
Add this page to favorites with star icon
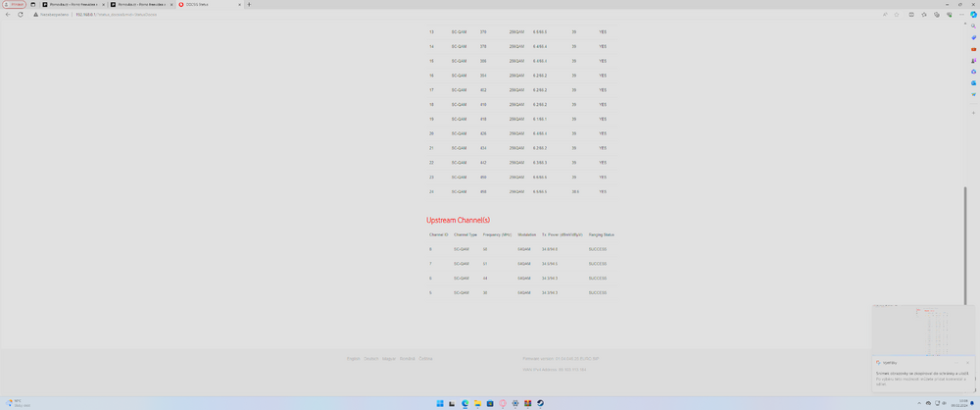click(x=897, y=15)
